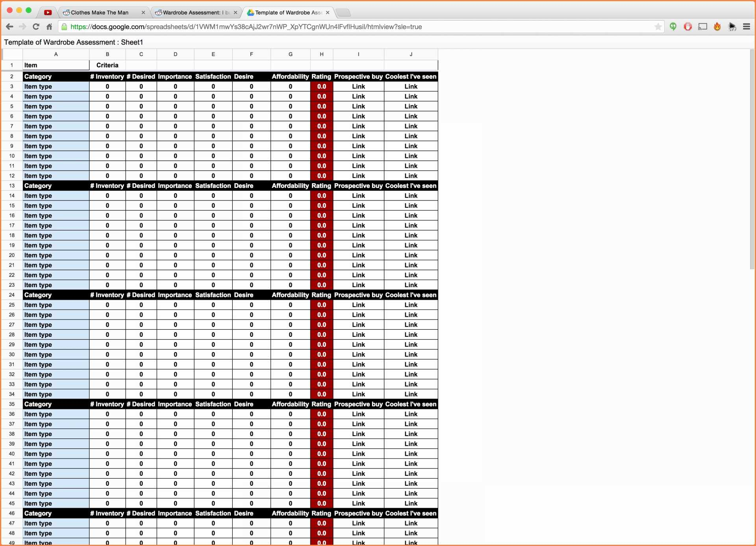Select column H header
The width and height of the screenshot is (756, 546).
[322, 54]
